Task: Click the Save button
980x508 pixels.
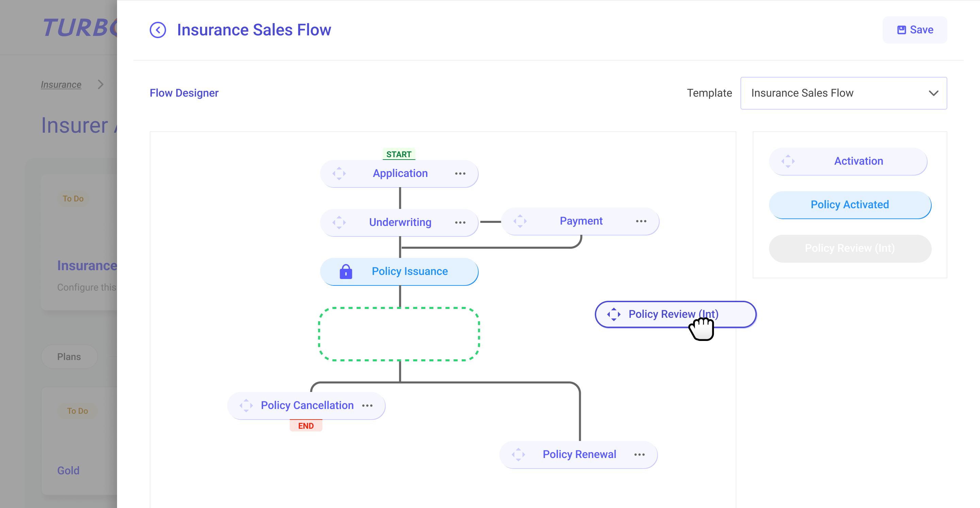Action: [x=915, y=30]
